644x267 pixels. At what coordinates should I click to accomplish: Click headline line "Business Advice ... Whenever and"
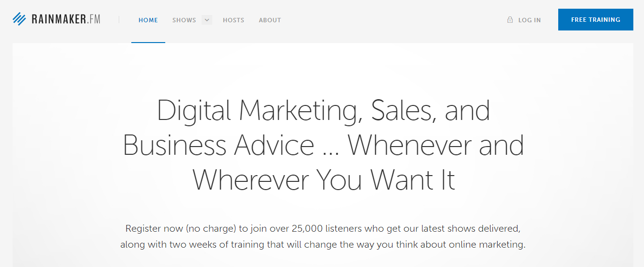(x=323, y=145)
